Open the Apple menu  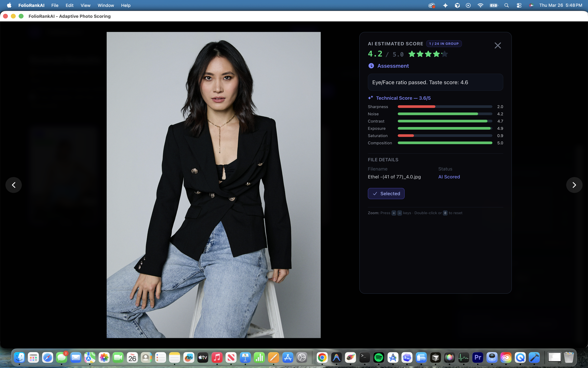9,5
